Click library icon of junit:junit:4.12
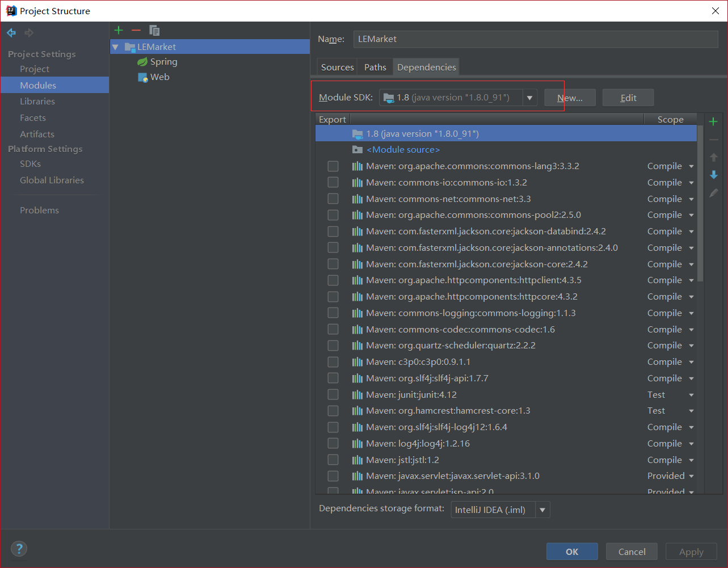Viewport: 728px width, 568px height. (x=357, y=395)
